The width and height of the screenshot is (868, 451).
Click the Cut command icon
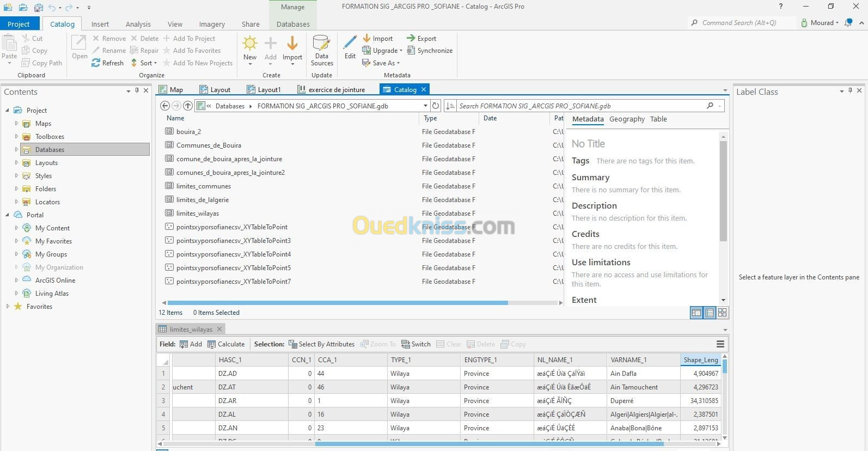pos(26,38)
